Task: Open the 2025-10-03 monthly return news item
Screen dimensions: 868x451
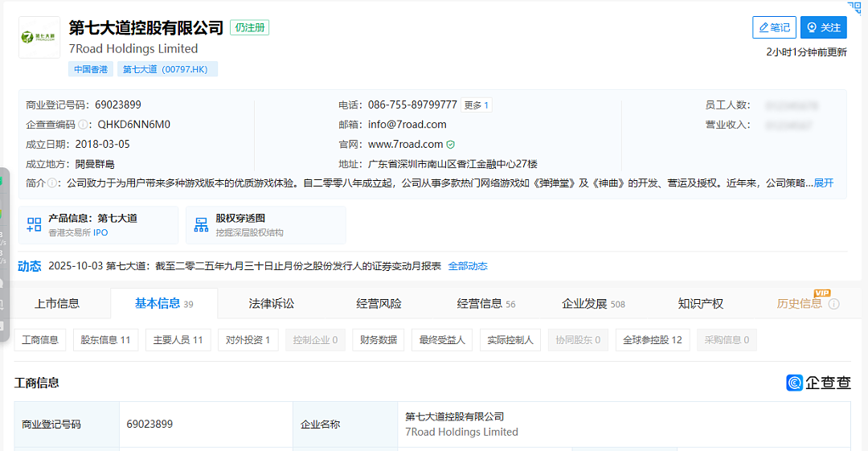Action: click(x=244, y=266)
